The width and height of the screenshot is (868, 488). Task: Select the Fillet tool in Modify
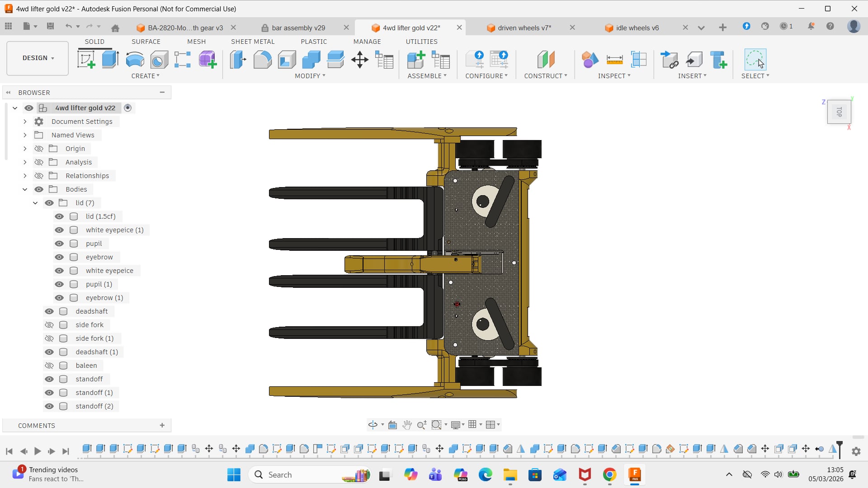[x=262, y=60]
